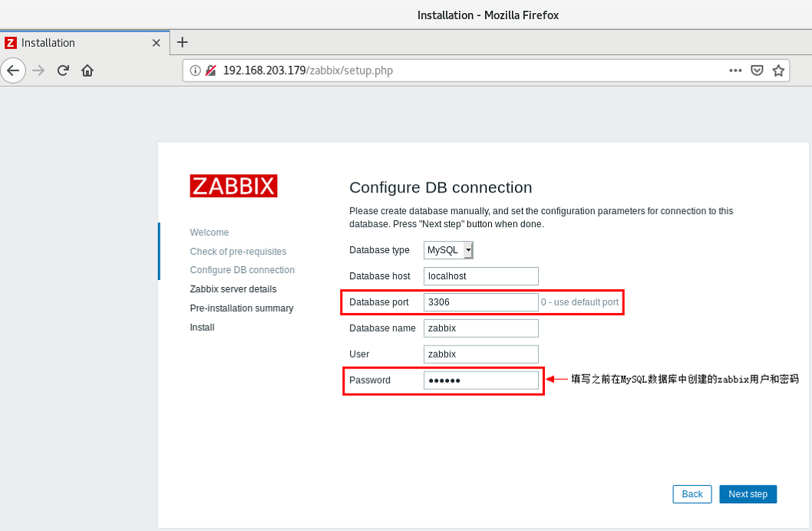This screenshot has height=531, width=812.
Task: Open the site information icon in the address bar
Action: click(x=195, y=71)
